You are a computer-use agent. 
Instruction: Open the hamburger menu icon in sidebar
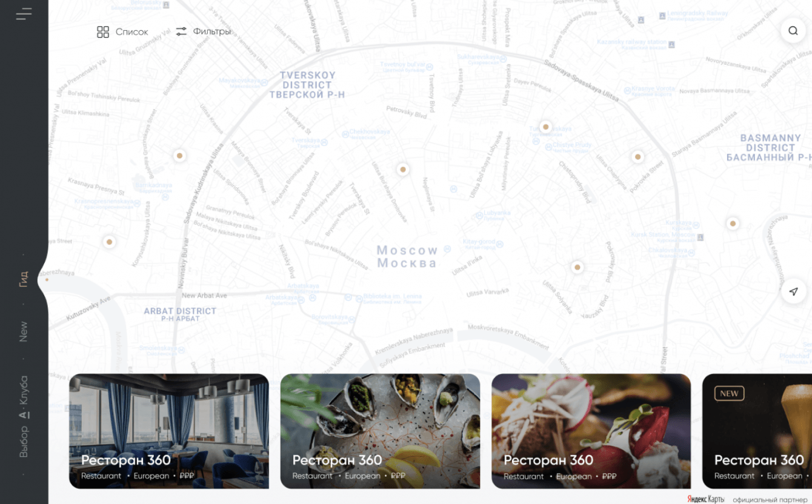(24, 14)
